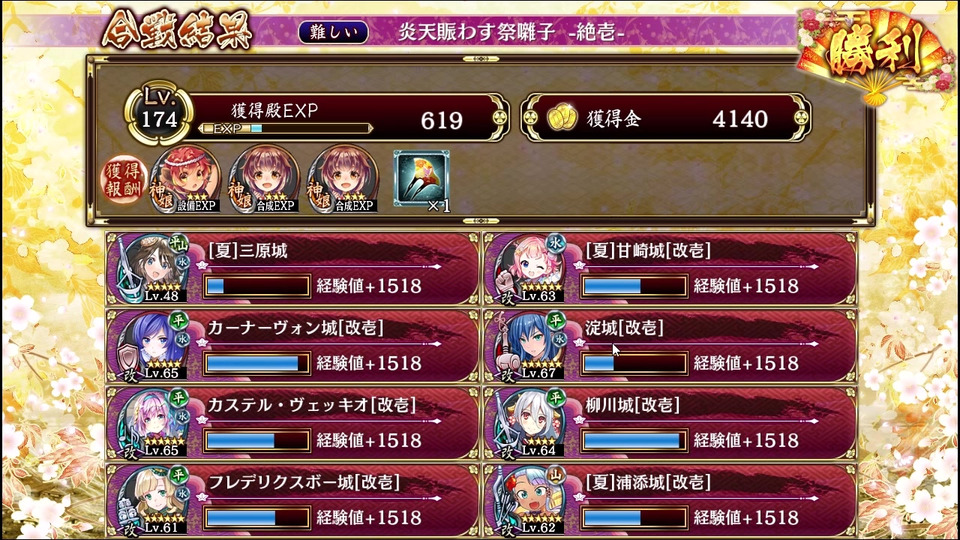Click the fan hairpin item reward icon
This screenshot has height=540, width=960.
tap(421, 180)
